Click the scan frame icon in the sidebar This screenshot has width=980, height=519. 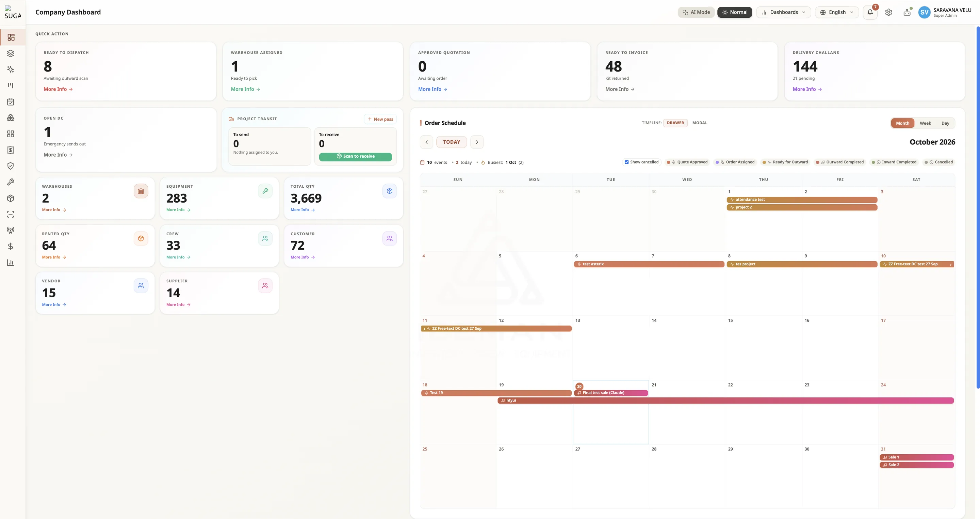point(11,215)
